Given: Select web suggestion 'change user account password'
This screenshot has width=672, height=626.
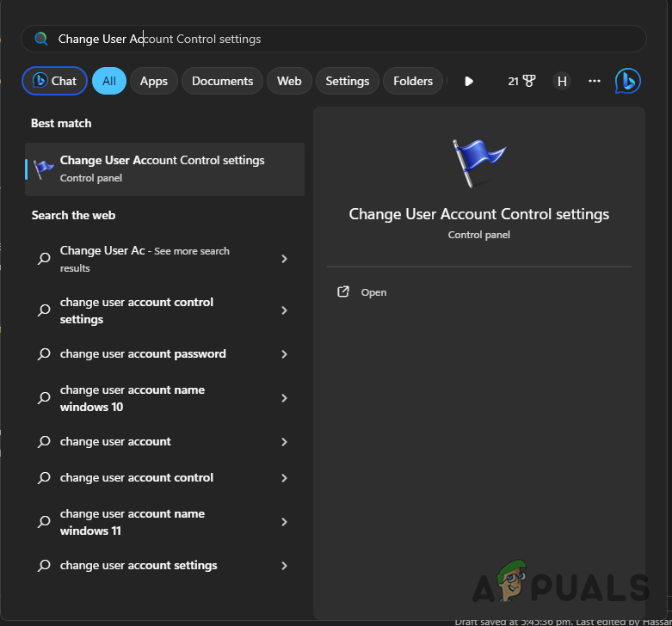Looking at the screenshot, I should coord(165,354).
